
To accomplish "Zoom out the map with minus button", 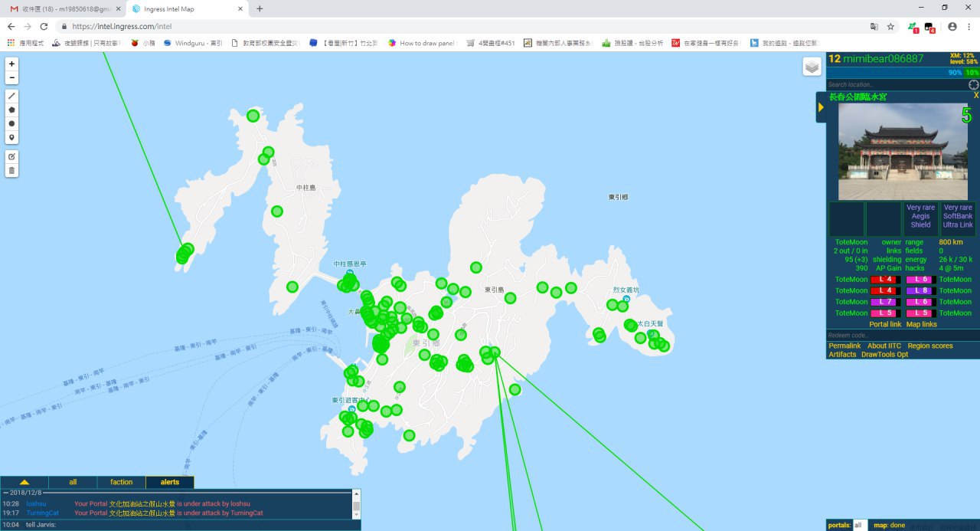I will tap(11, 78).
